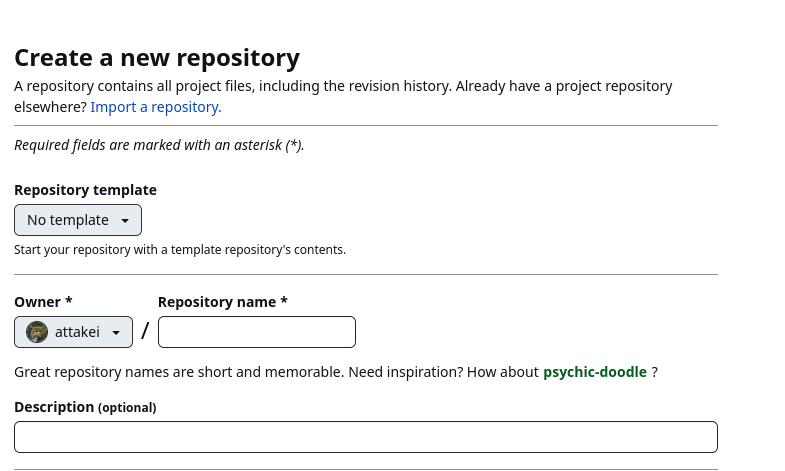The width and height of the screenshot is (785, 471).
Task: Click the "(optional)" text after Description
Action: pyautogui.click(x=127, y=408)
